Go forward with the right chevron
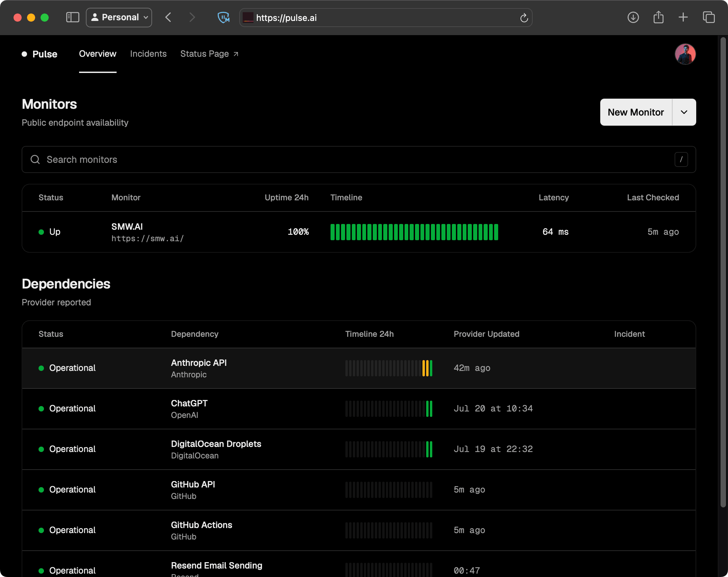728x577 pixels. (192, 17)
